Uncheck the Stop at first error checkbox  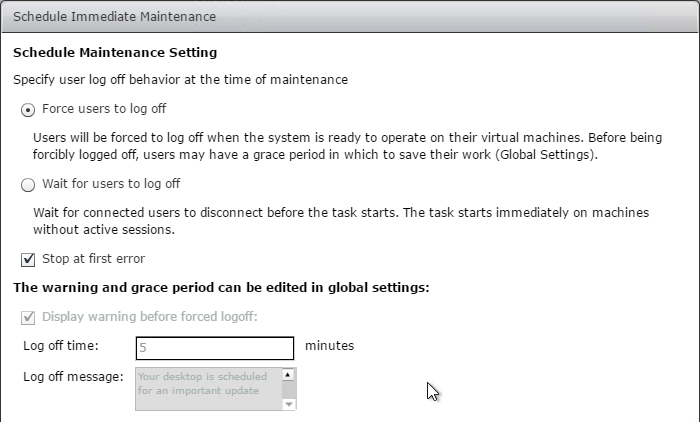point(28,259)
